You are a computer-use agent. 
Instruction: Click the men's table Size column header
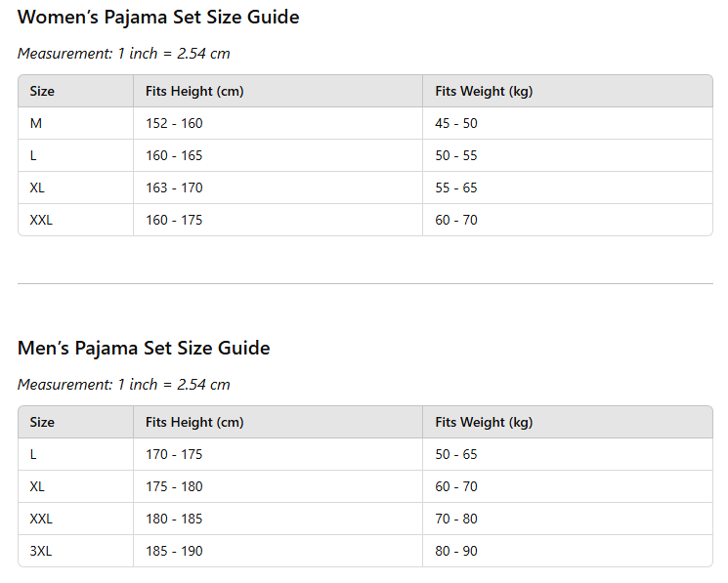click(x=42, y=423)
